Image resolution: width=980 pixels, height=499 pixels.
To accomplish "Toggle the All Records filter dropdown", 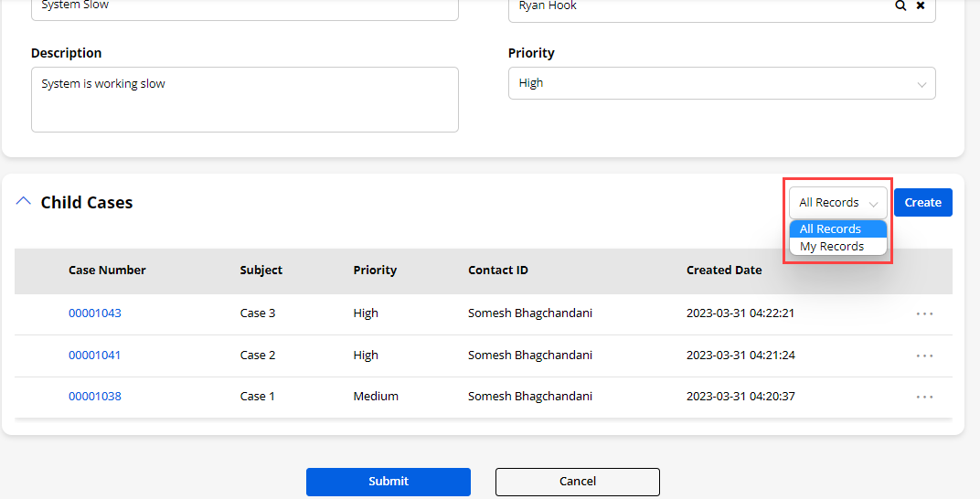I will pos(837,203).
